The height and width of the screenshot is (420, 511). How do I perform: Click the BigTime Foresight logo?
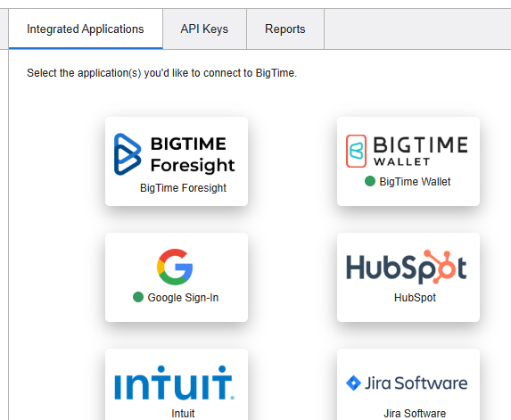coord(175,154)
